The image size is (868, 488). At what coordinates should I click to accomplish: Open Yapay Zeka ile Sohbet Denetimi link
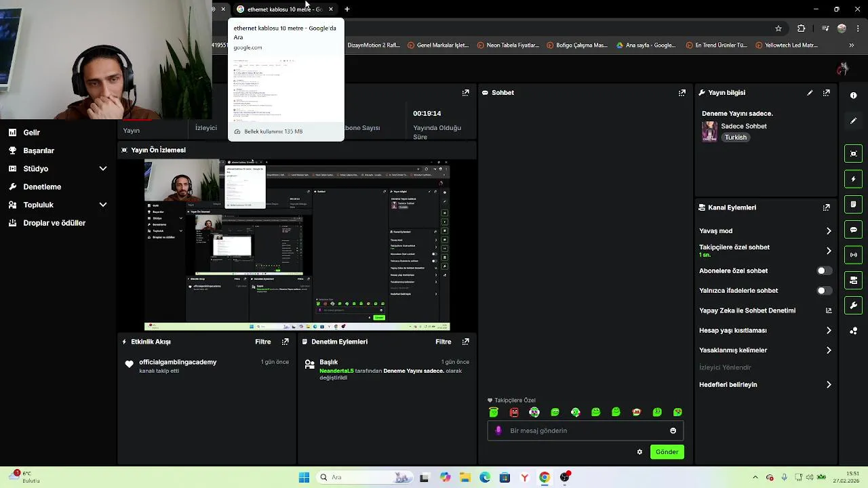click(765, 310)
